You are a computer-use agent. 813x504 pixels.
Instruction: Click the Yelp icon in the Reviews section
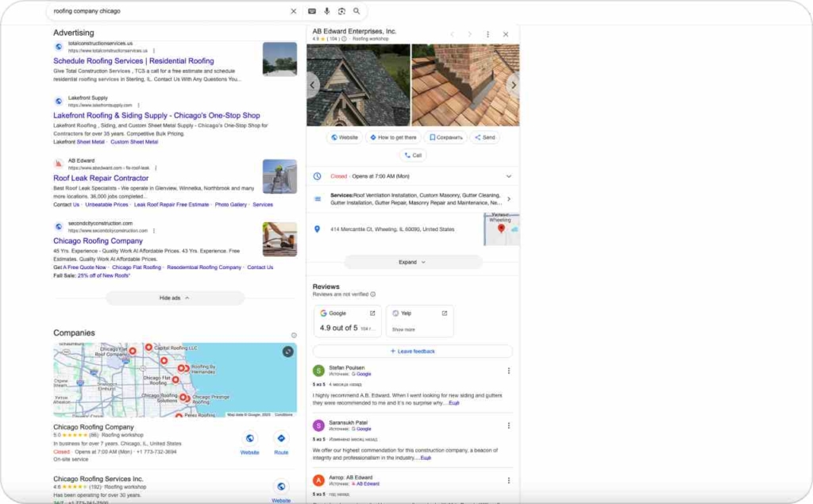396,313
